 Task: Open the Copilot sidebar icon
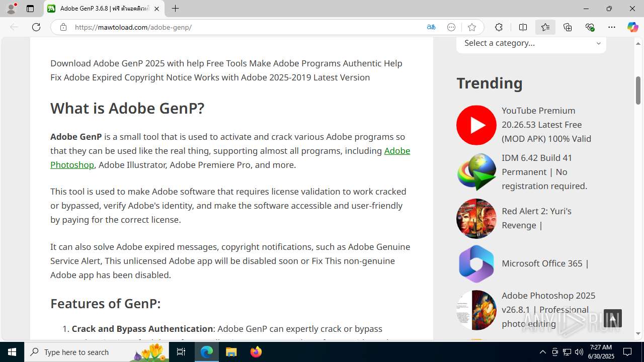632,27
